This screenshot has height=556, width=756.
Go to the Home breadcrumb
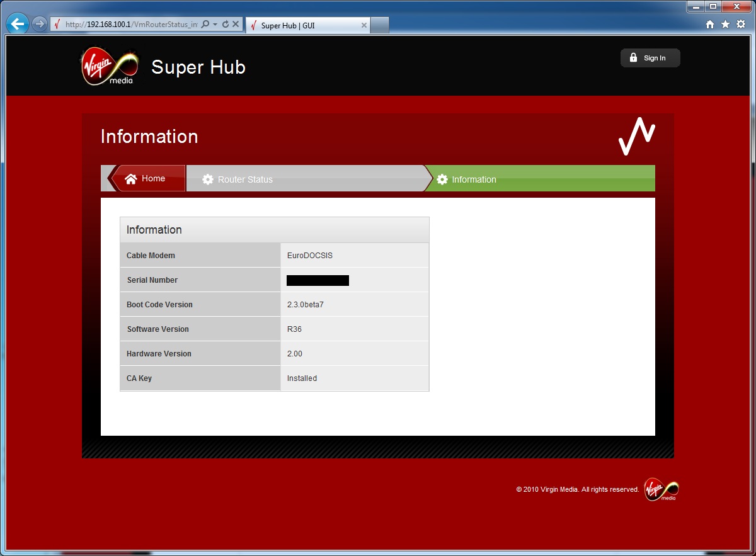coord(147,178)
